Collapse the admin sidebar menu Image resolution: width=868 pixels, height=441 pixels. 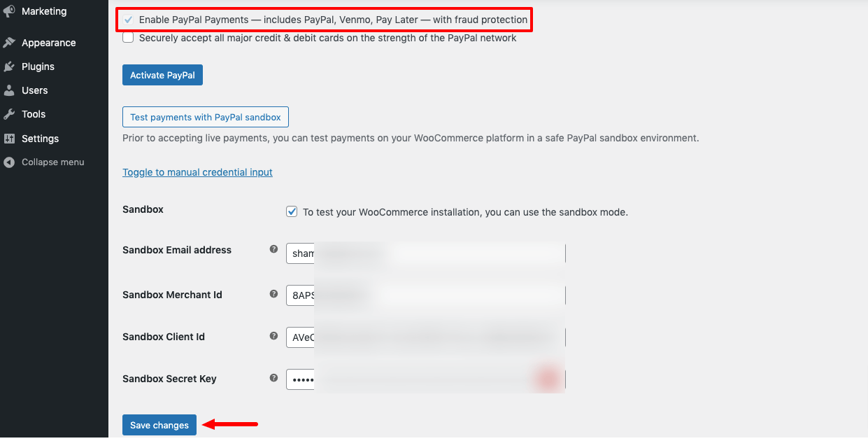pos(52,162)
